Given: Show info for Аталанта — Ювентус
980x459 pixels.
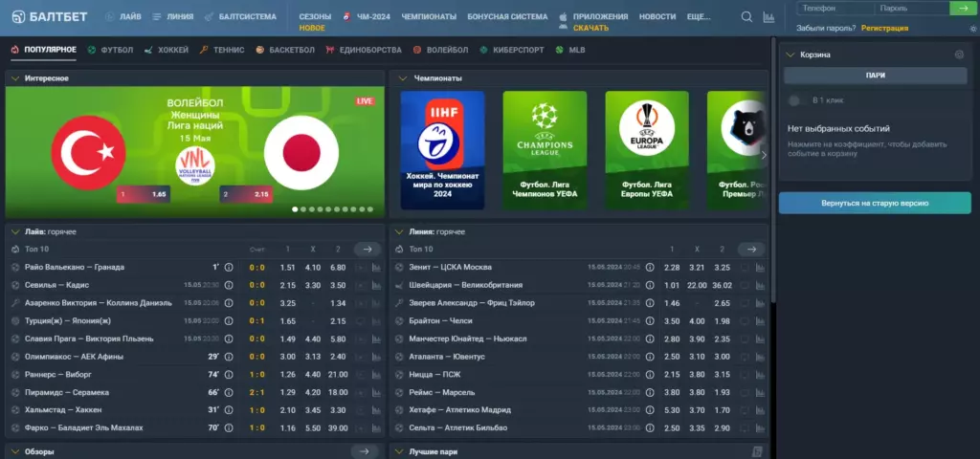Looking at the screenshot, I should [650, 357].
